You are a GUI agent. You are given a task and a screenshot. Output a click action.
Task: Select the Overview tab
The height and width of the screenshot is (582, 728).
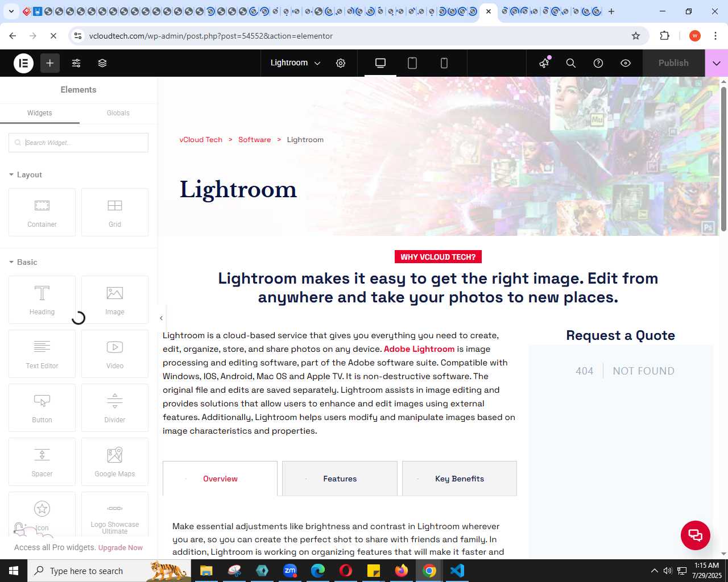[x=220, y=479]
